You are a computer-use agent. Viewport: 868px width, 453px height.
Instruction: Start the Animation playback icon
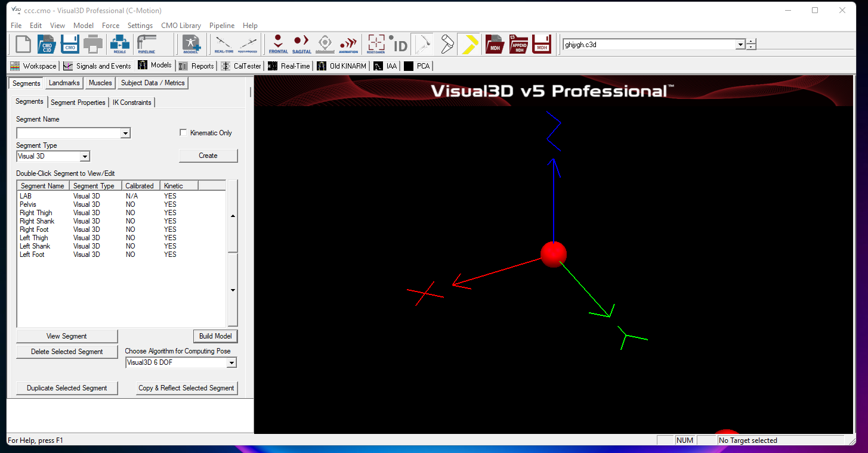(348, 44)
